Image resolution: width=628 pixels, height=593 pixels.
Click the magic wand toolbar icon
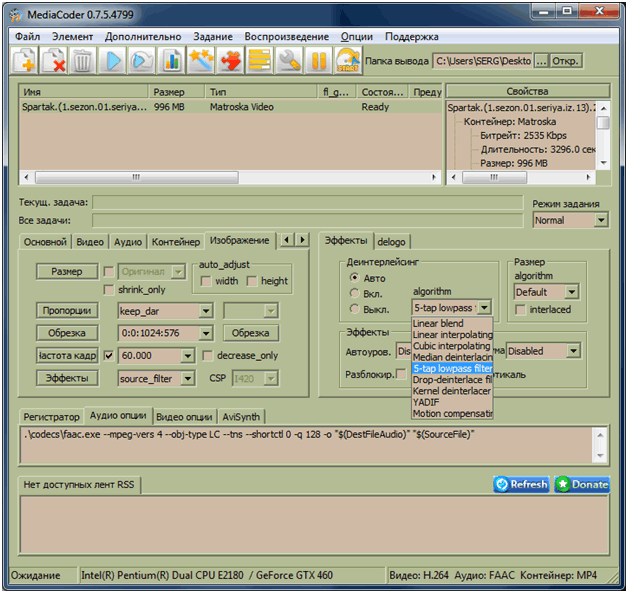point(202,61)
